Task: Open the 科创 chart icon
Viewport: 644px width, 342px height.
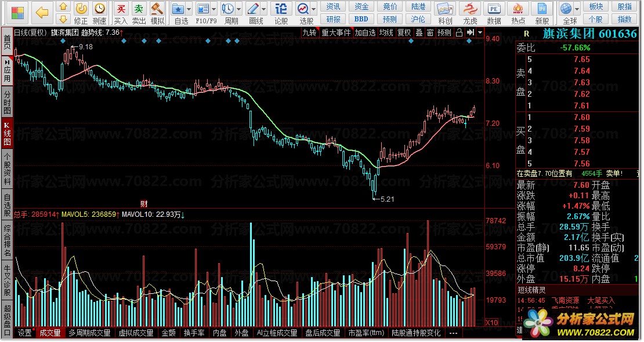Action: pos(445,9)
